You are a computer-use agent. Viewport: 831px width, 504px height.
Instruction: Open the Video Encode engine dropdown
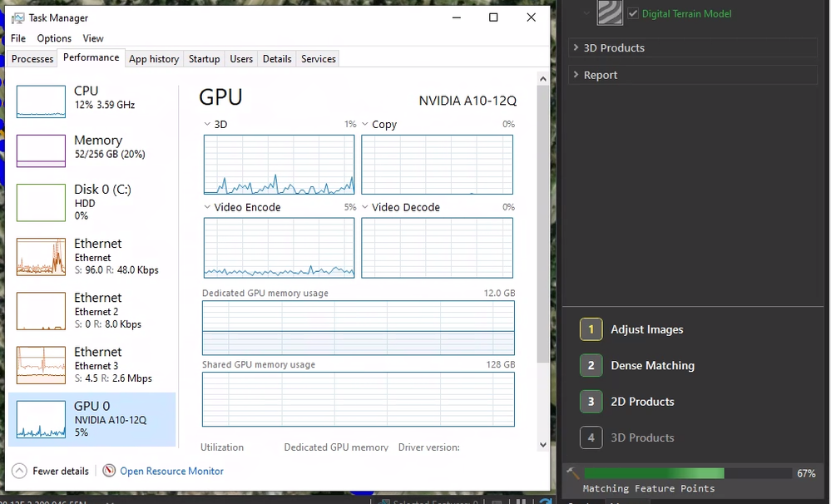[207, 207]
